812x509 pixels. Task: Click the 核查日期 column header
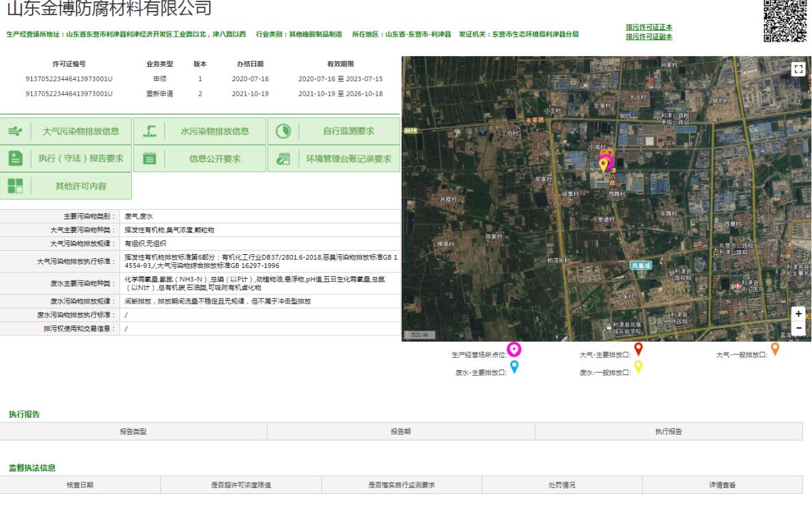pos(81,485)
